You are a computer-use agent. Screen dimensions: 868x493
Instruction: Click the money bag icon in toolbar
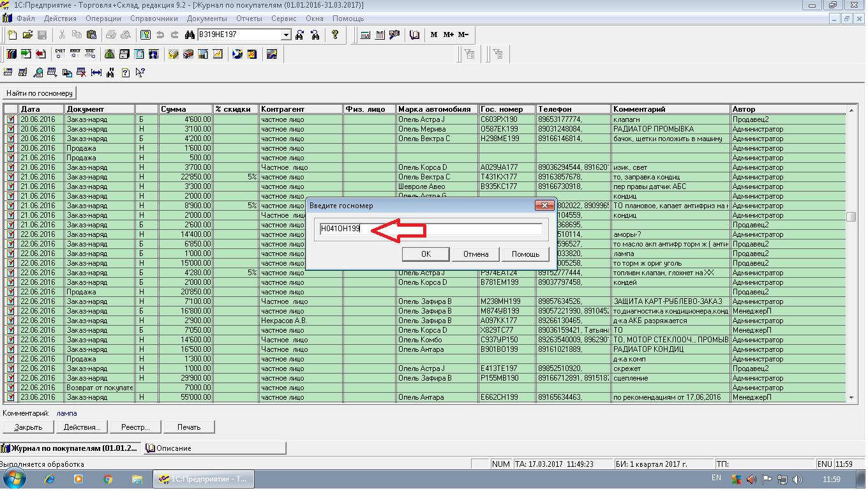109,54
